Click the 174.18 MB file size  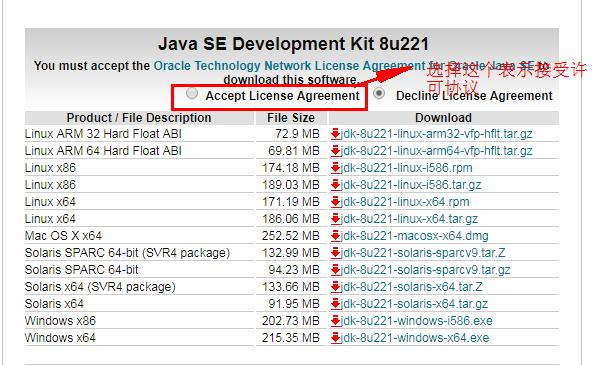291,168
